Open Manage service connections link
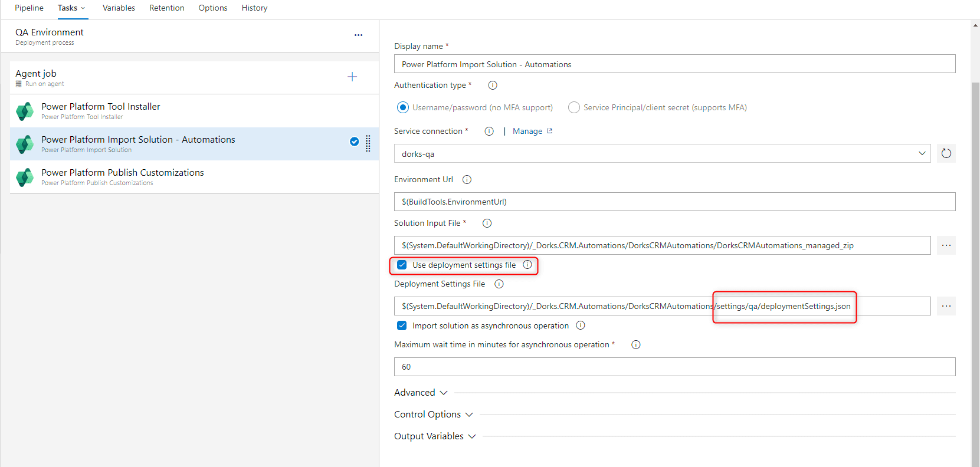Image resolution: width=980 pixels, height=467 pixels. tap(532, 131)
